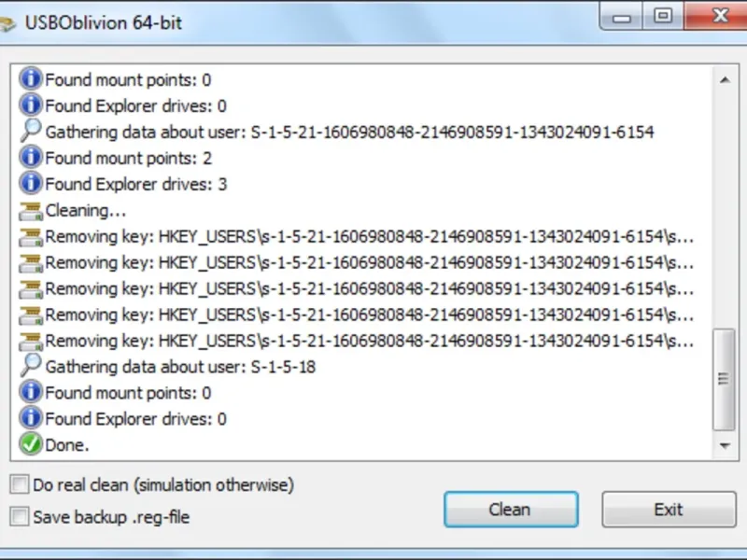Close the USBOblivion window
The image size is (747, 560).
pyautogui.click(x=717, y=16)
